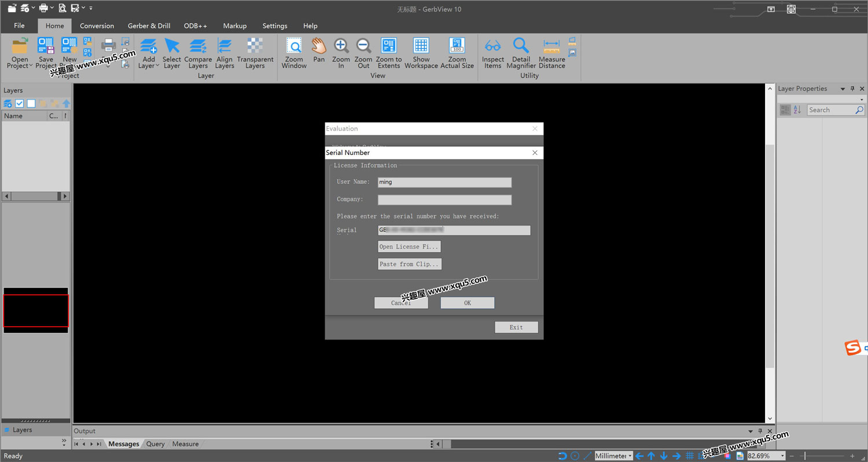Open the Settings ribbon tab
868x462 pixels.
click(x=274, y=25)
